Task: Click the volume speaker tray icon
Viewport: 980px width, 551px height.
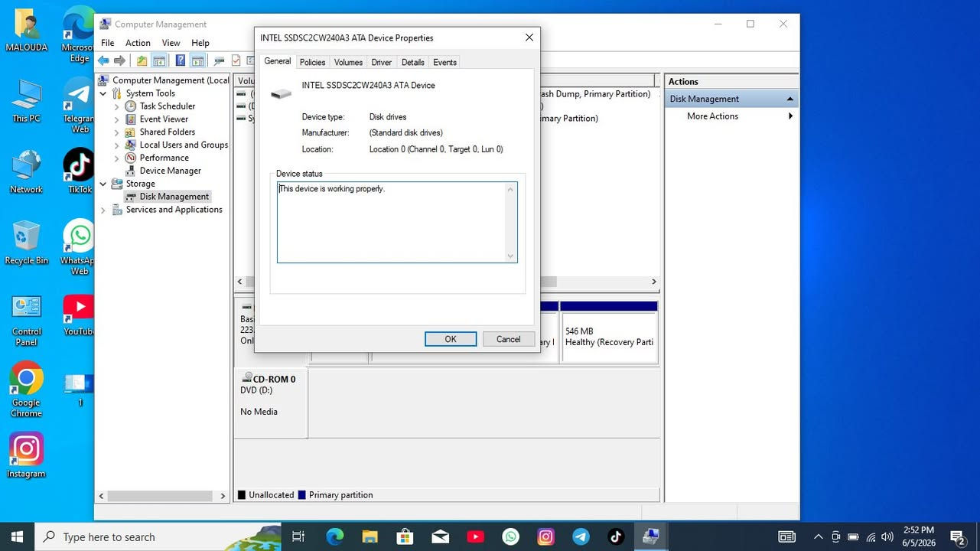Action: pyautogui.click(x=887, y=537)
